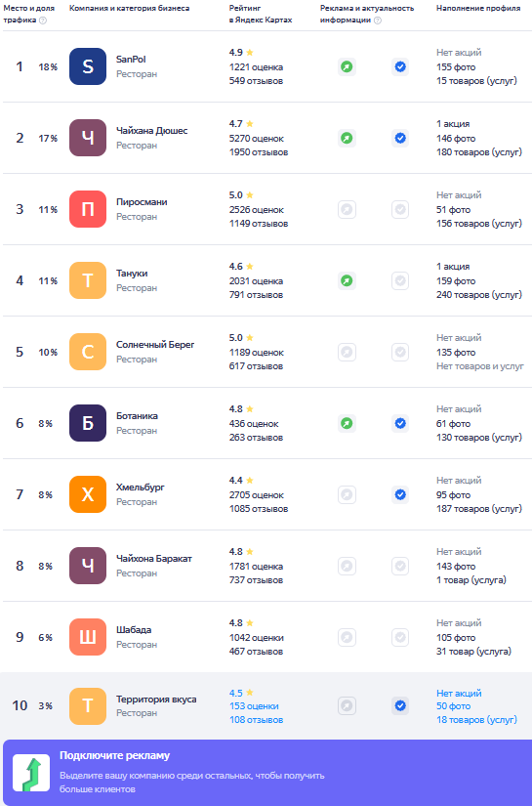532x806 pixels.
Task: Open the Солнечный Берег company name
Action: [155, 345]
